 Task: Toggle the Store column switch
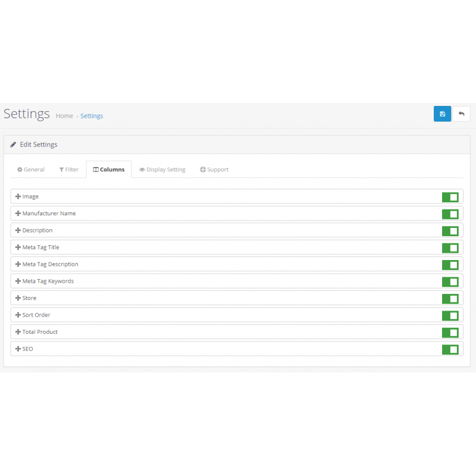[x=450, y=299]
